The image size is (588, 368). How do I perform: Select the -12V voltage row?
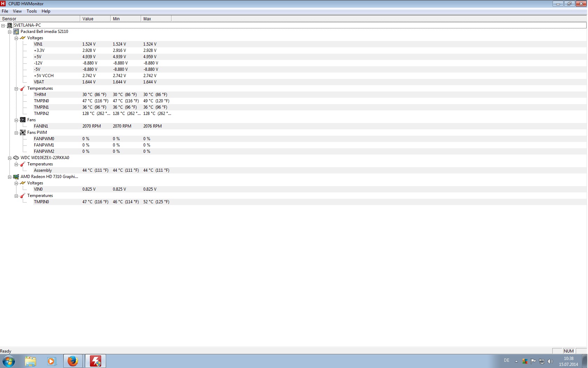(309, 63)
